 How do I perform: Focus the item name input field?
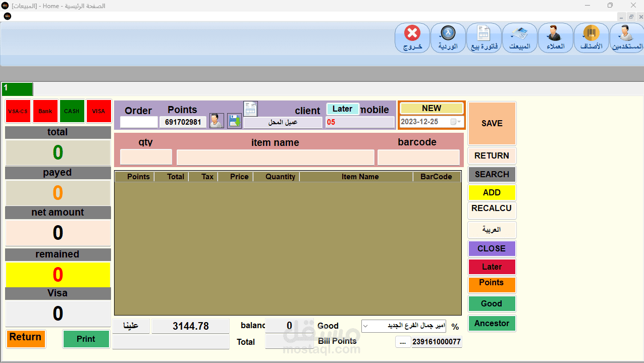click(x=276, y=157)
